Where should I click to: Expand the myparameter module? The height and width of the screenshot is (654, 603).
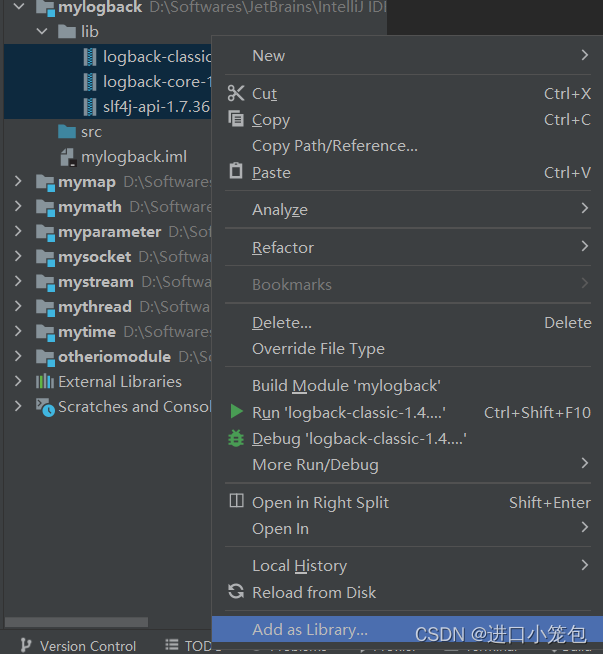click(18, 231)
